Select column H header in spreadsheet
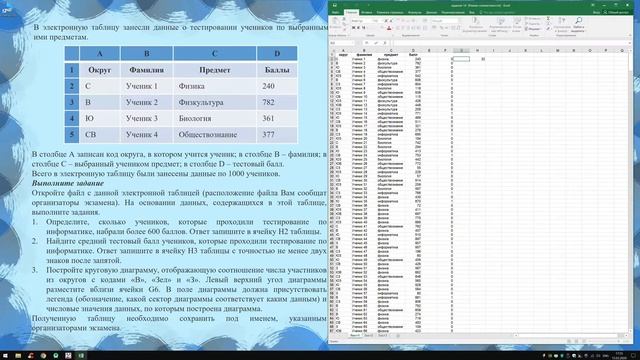 pos(477,51)
